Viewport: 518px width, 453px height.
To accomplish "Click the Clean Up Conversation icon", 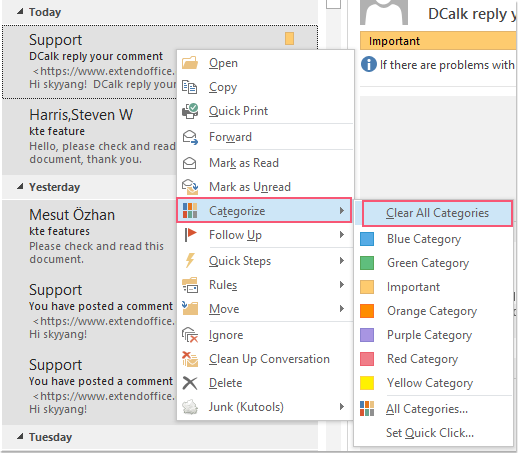I will tap(190, 359).
